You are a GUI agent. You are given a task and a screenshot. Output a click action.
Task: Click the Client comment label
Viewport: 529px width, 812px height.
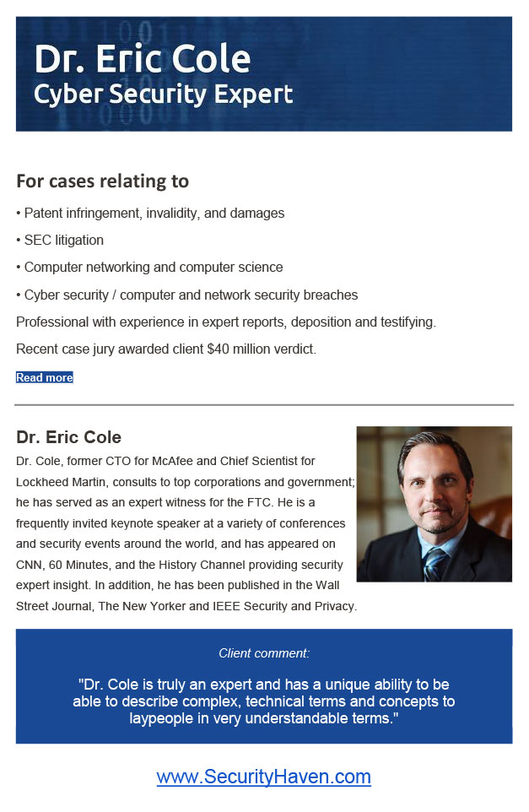[x=264, y=653]
